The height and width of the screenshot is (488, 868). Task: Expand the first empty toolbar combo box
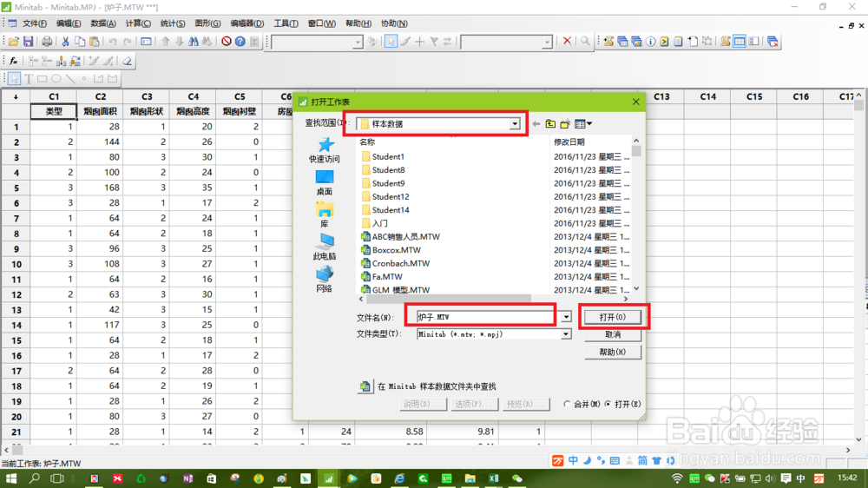[358, 42]
